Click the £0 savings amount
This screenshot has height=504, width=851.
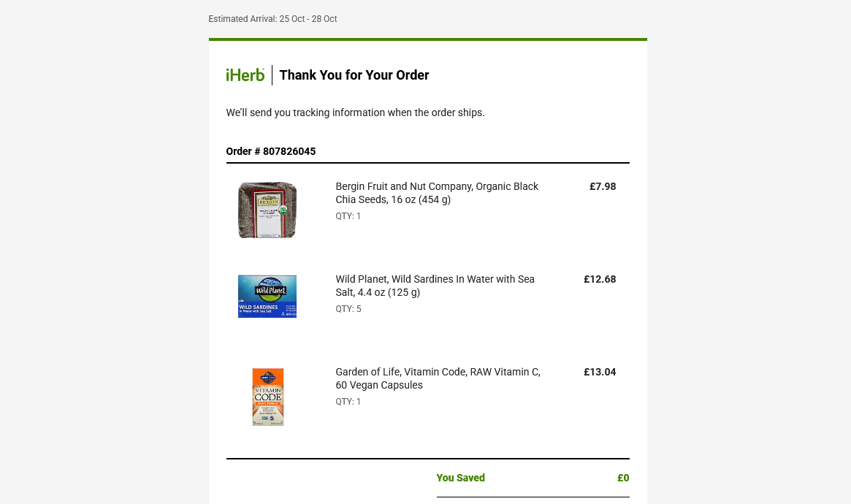pos(623,478)
